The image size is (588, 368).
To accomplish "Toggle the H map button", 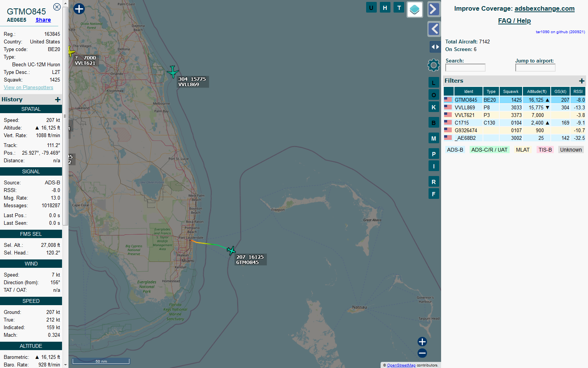I will pos(385,8).
